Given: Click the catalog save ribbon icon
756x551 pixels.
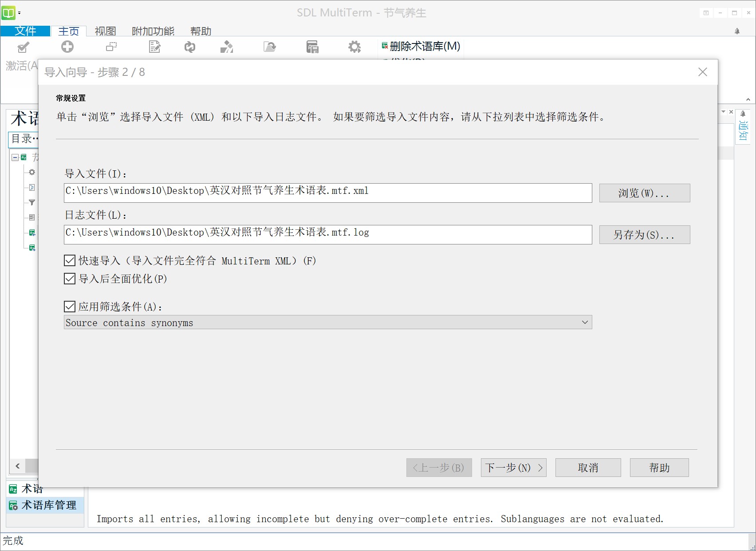Looking at the screenshot, I should point(312,47).
